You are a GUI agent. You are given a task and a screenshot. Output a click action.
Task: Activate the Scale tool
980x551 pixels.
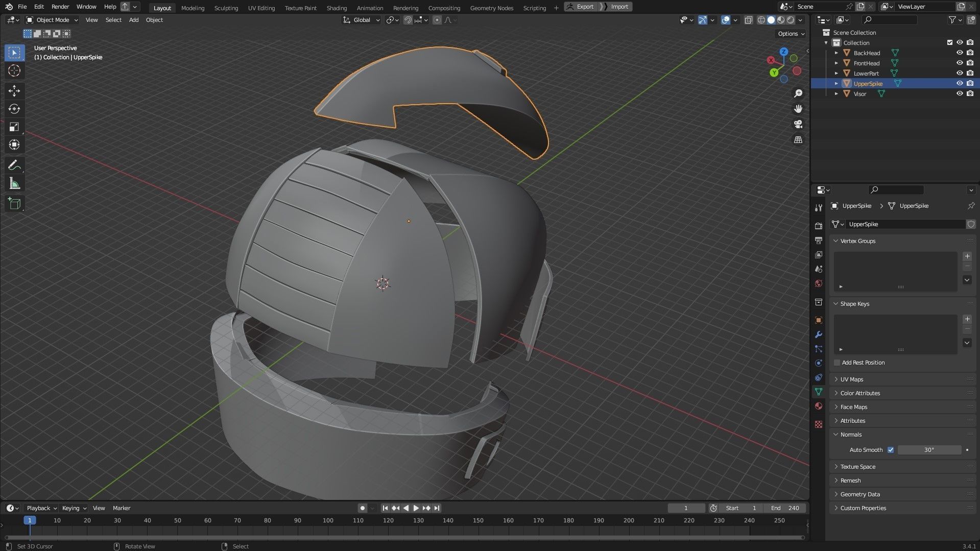coord(14,127)
